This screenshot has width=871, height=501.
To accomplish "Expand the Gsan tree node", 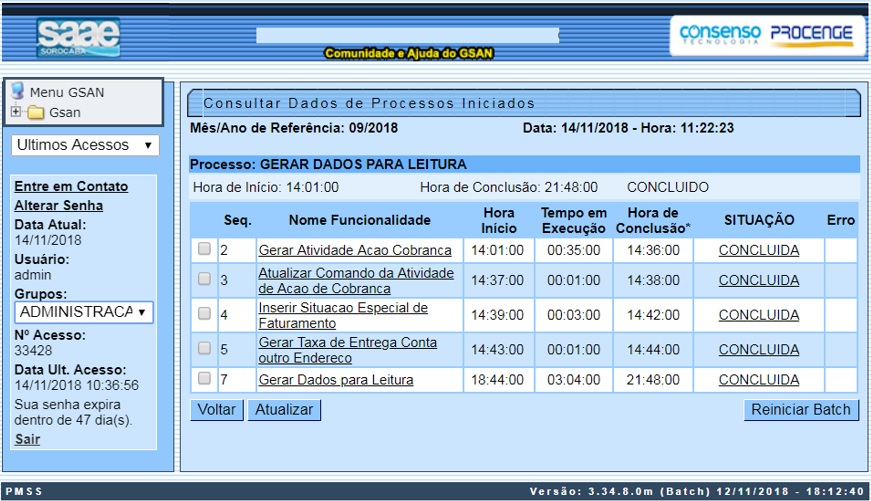I will 16,112.
